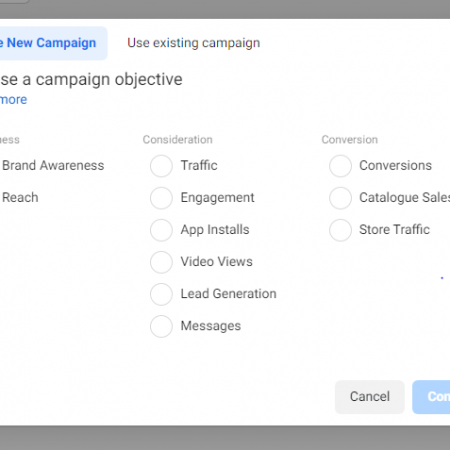The image size is (450, 450).
Task: Select the Conversions radio button
Action: tap(340, 166)
